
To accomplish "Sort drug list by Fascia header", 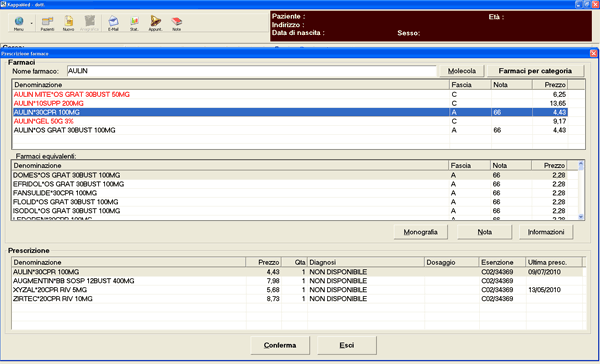I will 470,85.
